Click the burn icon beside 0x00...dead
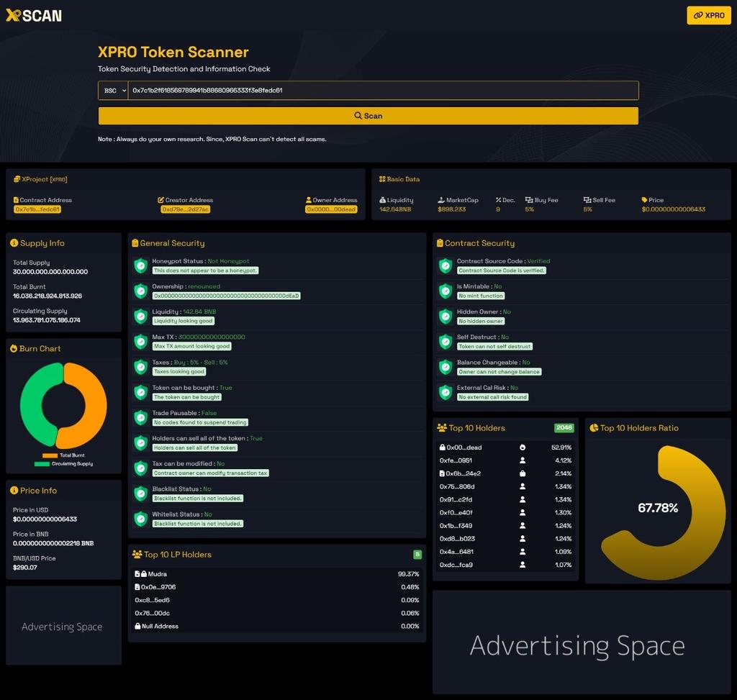The height and width of the screenshot is (700, 737). pos(523,447)
